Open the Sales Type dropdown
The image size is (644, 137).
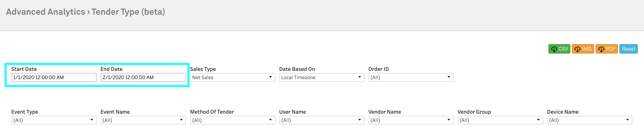tap(232, 77)
